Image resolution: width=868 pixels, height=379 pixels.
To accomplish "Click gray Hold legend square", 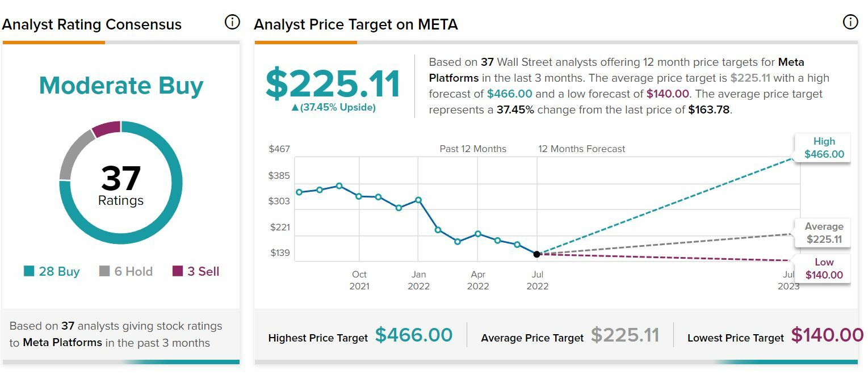I will coord(104,271).
